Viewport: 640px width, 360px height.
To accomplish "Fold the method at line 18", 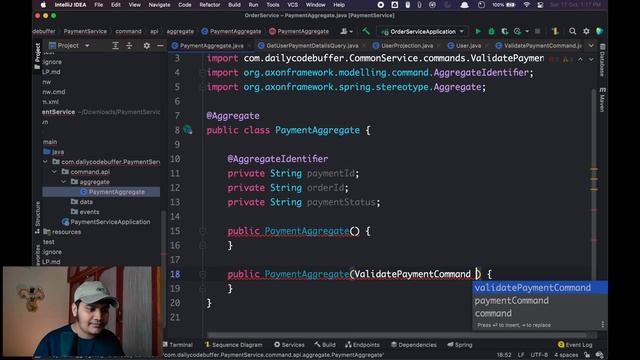I will pyautogui.click(x=202, y=274).
